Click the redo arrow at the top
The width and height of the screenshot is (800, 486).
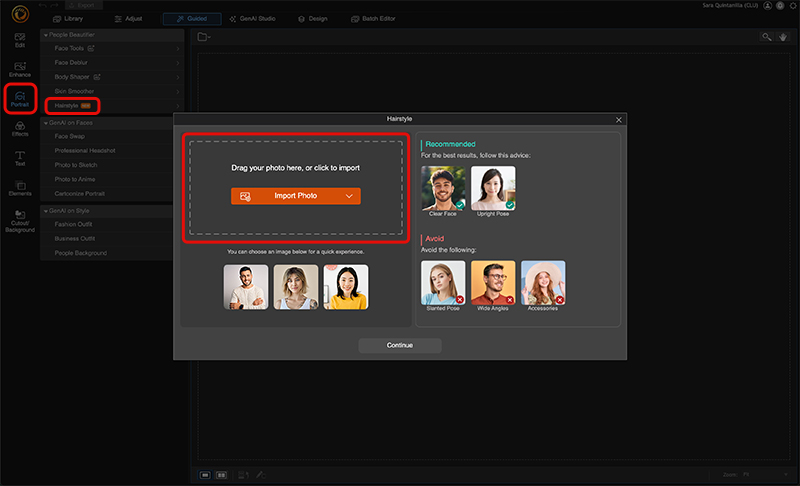pos(55,5)
